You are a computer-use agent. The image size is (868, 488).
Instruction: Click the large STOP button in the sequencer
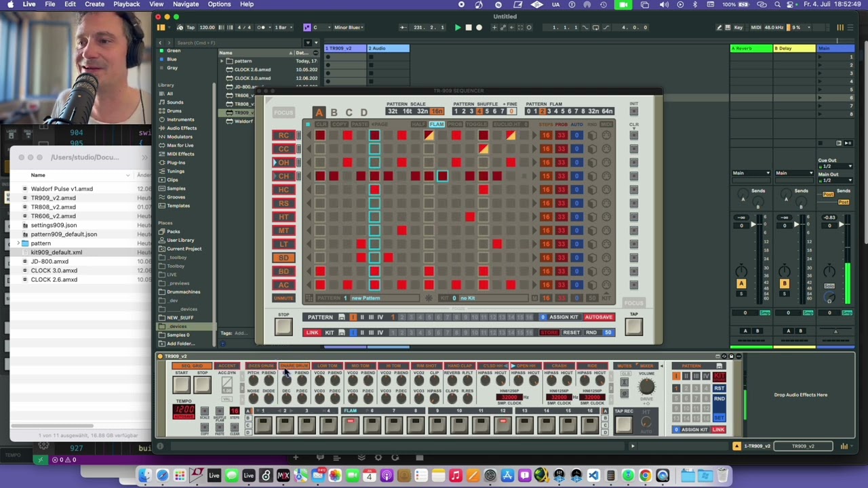(x=283, y=327)
